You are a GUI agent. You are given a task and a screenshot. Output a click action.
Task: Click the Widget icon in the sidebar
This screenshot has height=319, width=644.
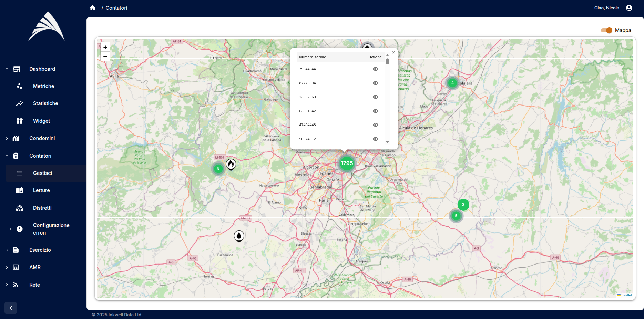tap(19, 121)
